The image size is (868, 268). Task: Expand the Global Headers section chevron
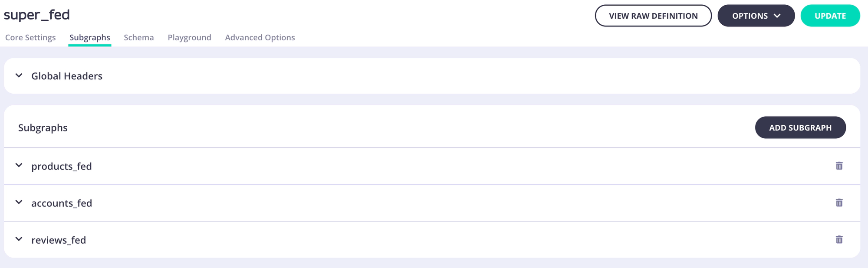19,75
